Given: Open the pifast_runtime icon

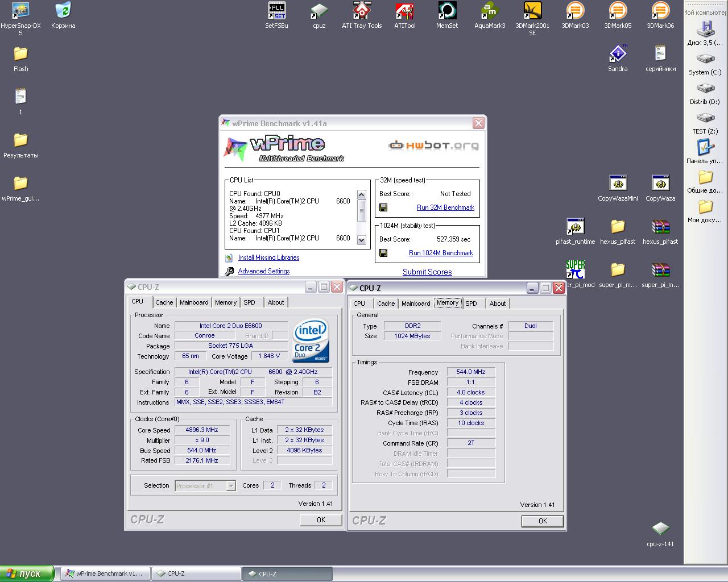Looking at the screenshot, I should pyautogui.click(x=575, y=226).
